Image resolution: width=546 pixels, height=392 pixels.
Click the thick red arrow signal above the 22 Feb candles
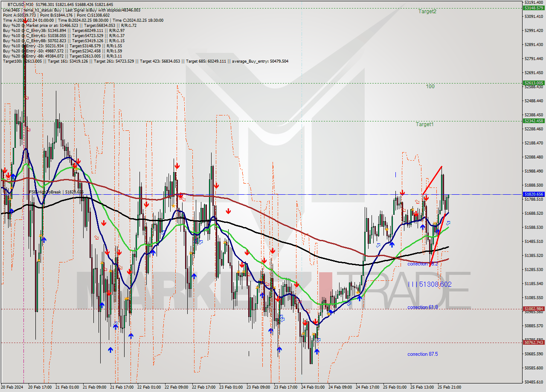click(x=177, y=165)
